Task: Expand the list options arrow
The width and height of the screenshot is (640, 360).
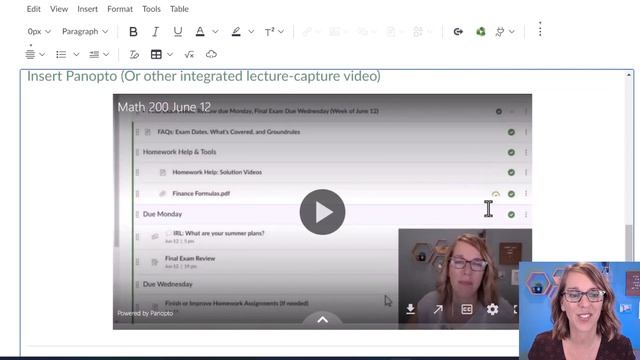Action: (x=76, y=54)
